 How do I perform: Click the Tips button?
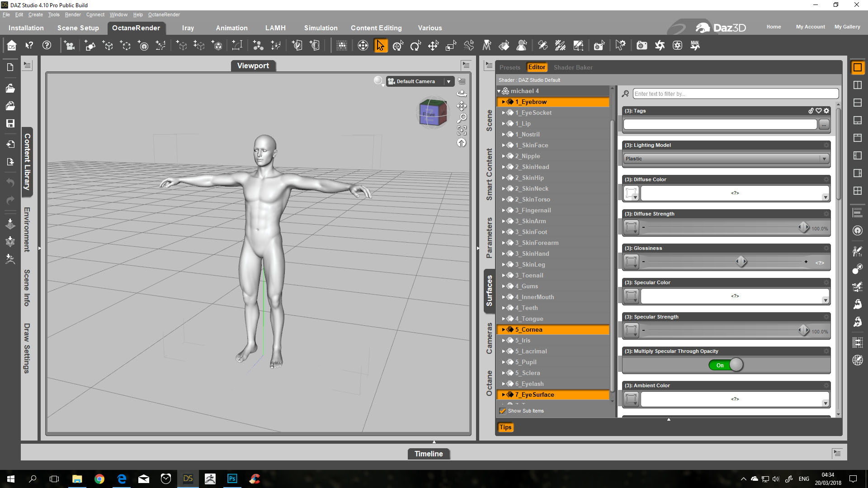coord(505,427)
